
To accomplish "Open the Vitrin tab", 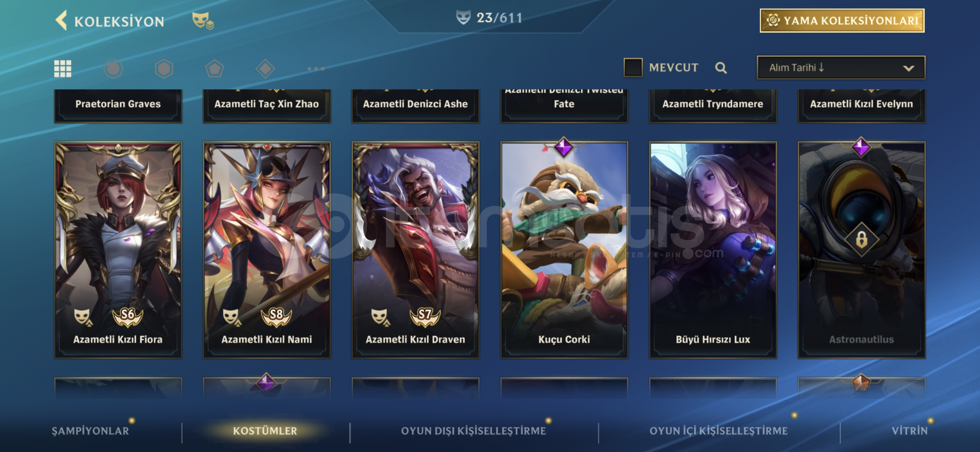I will pyautogui.click(x=910, y=431).
